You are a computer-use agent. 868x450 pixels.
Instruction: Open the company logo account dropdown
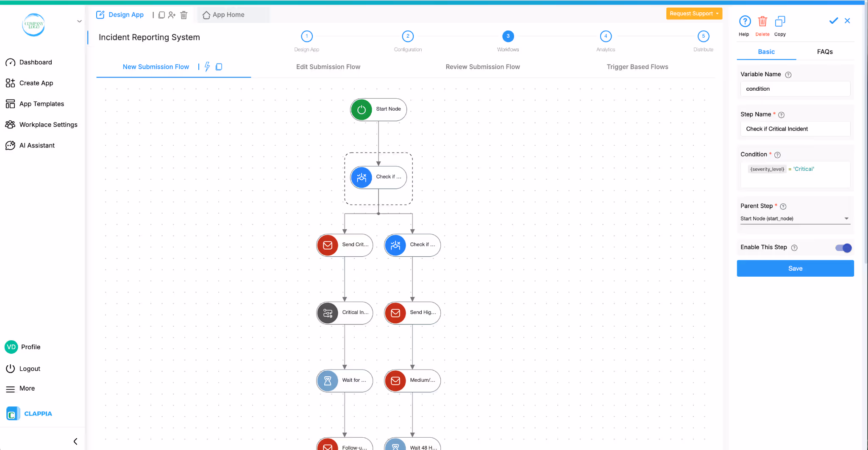[79, 21]
